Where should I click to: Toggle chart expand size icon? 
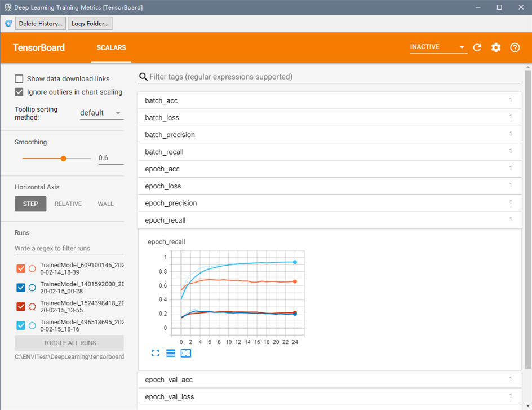[156, 353]
